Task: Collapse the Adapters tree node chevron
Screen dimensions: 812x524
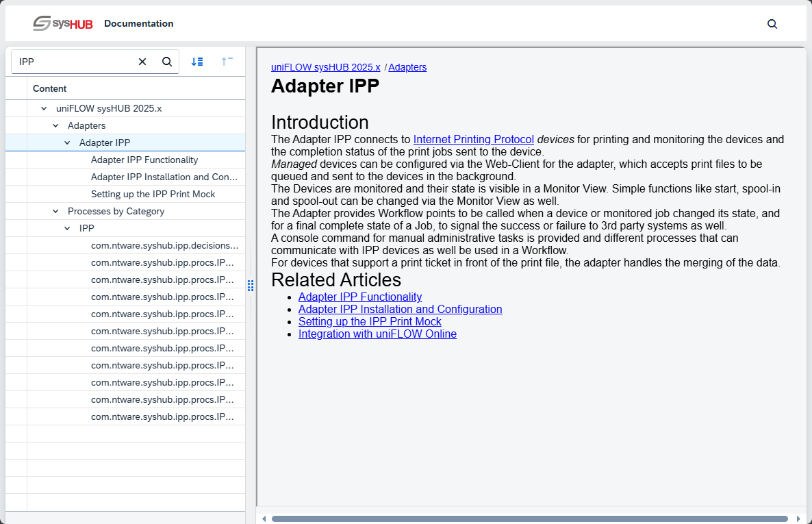Action: [x=56, y=125]
